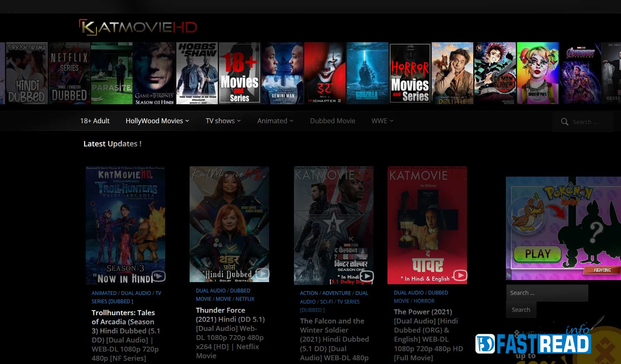This screenshot has width=621, height=364.
Task: Open the ACTION category under Falcon post
Action: (x=309, y=293)
